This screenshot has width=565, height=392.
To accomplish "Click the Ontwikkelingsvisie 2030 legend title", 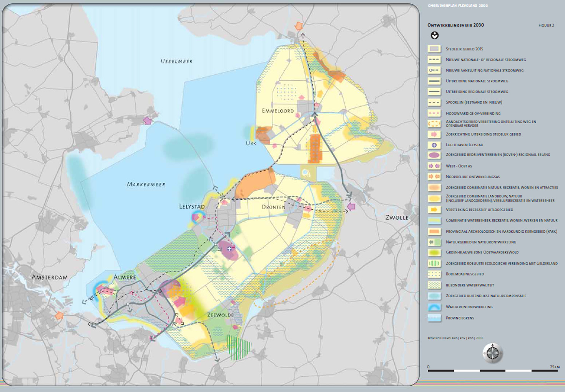I will click(455, 25).
